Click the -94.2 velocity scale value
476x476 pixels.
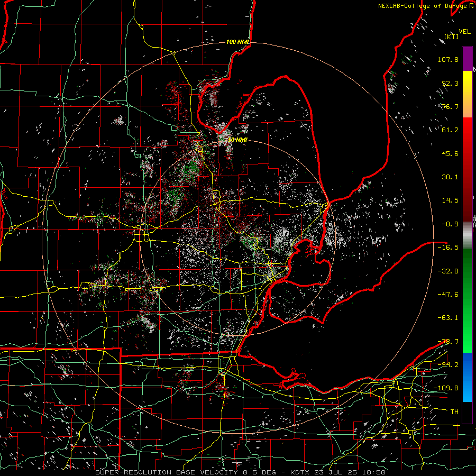pyautogui.click(x=448, y=365)
